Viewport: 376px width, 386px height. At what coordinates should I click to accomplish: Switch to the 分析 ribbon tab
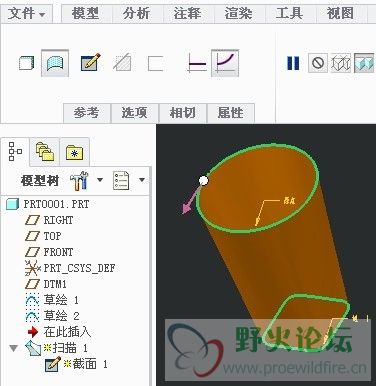(x=136, y=14)
